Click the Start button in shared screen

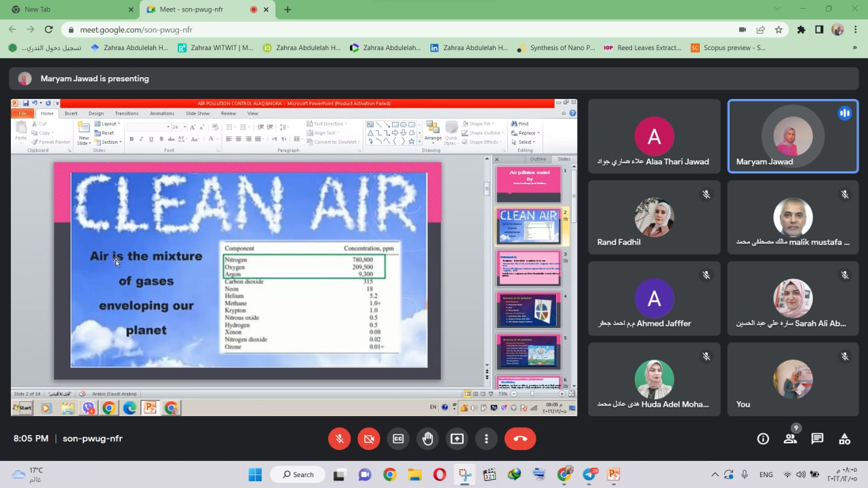(22, 407)
